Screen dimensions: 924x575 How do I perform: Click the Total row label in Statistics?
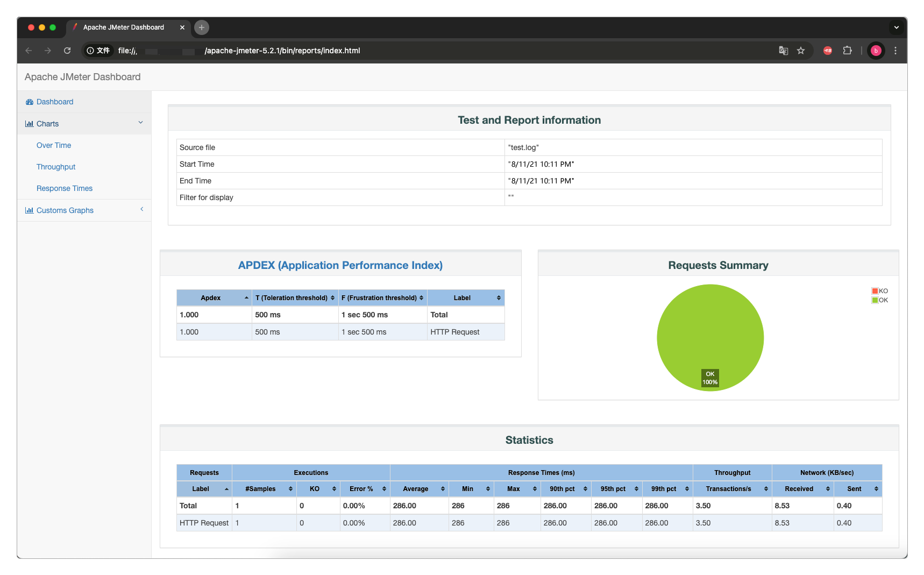[x=188, y=506]
